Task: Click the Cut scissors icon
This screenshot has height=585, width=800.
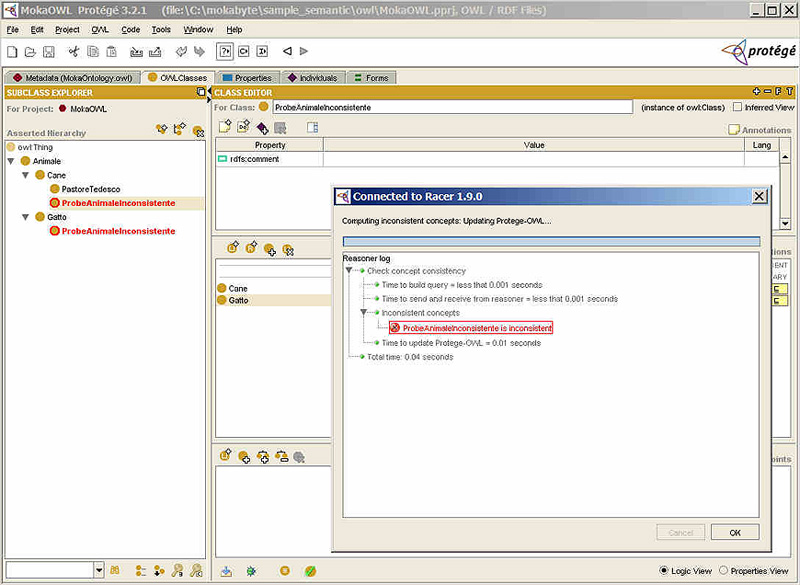Action: point(74,52)
